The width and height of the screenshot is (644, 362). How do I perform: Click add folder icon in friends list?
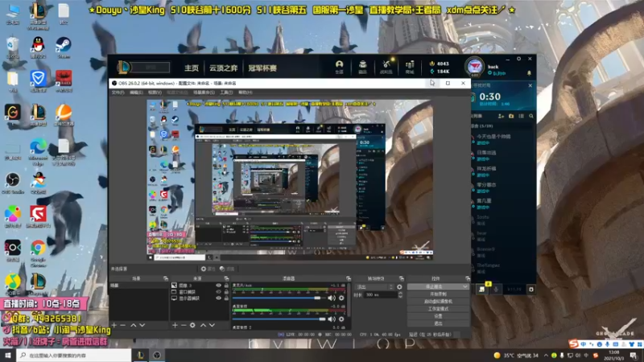pos(511,116)
